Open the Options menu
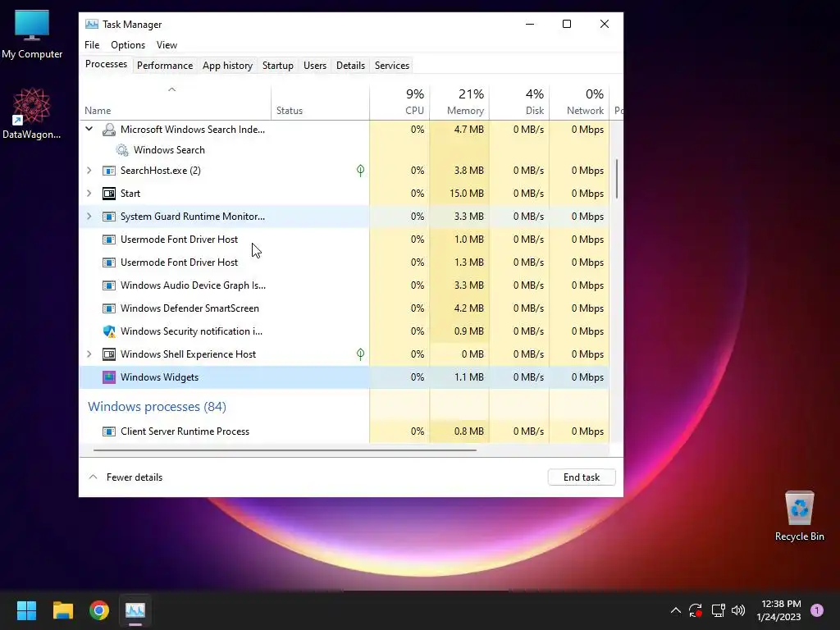Image resolution: width=840 pixels, height=630 pixels. [128, 45]
